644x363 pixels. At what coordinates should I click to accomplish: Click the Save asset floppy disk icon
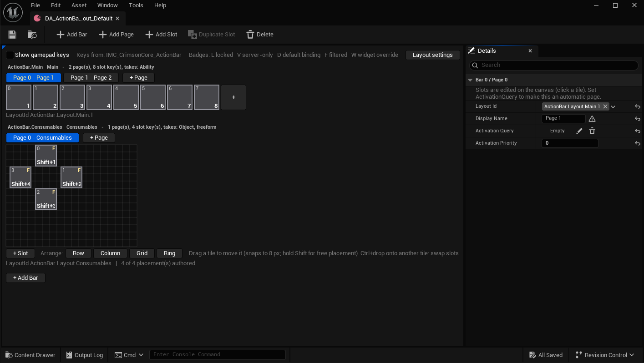(12, 35)
